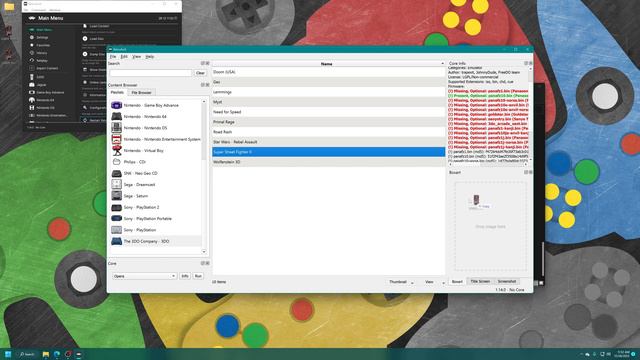This screenshot has width=640, height=360.
Task: Open the Windows Start menu
Action: click(8, 354)
